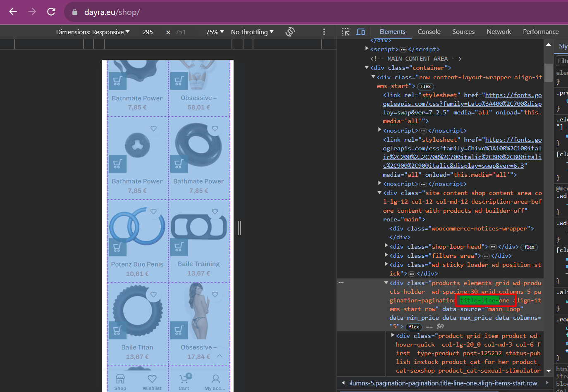
Task: Expand the first noscript node
Action: click(x=379, y=130)
